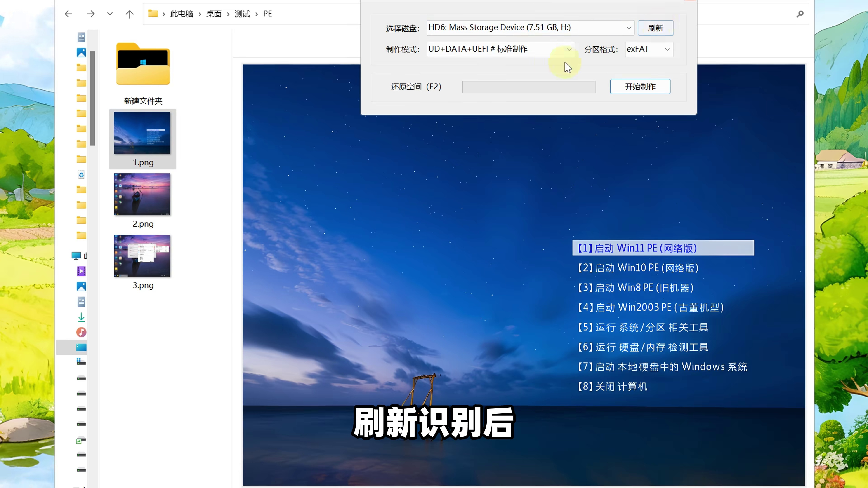Image resolution: width=868 pixels, height=488 pixels.
Task: Select This PC monitor icon in sidebar
Action: (76, 256)
